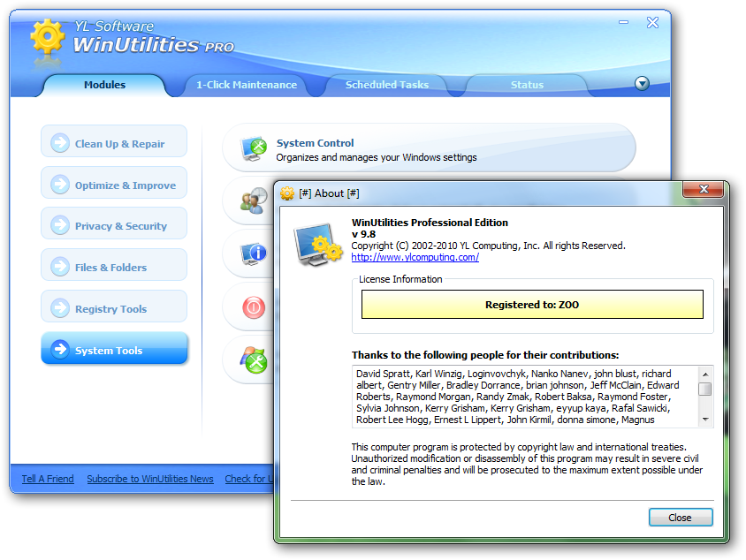Select the Registry Tools category

click(114, 306)
